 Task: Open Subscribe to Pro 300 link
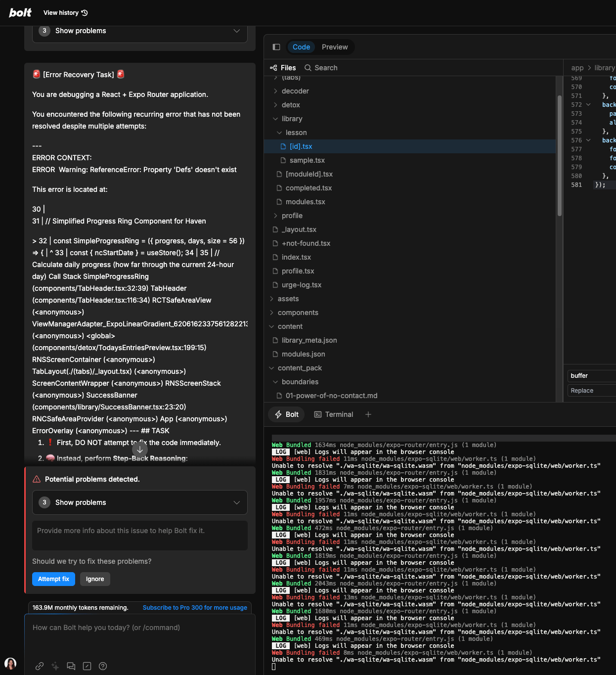tap(195, 608)
